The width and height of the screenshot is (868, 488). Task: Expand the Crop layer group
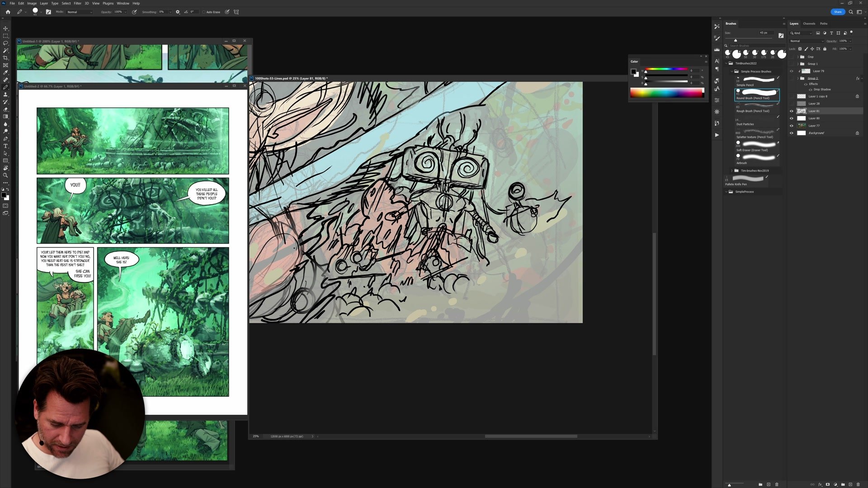click(798, 57)
